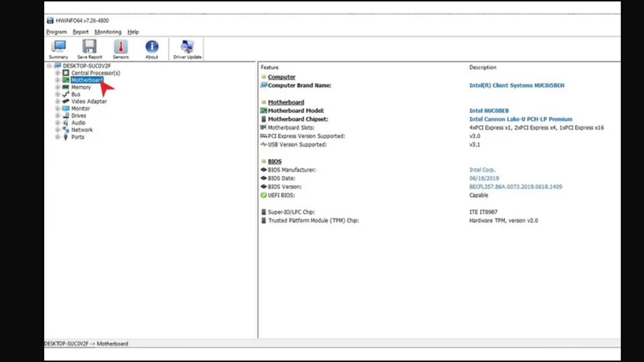Click the UEFI BIOS value "Capable"

tap(479, 195)
